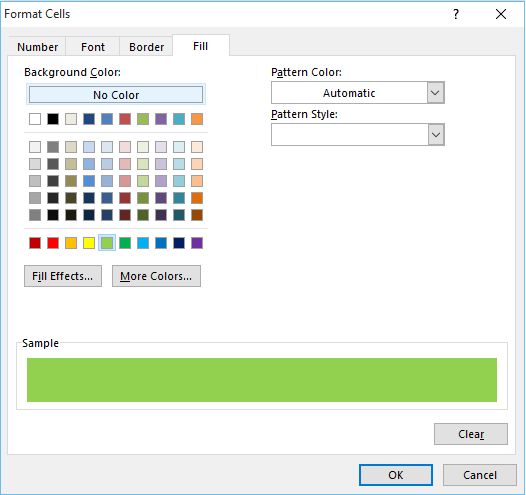Image resolution: width=526 pixels, height=495 pixels.
Task: Expand the Pattern Color dropdown arrow
Action: click(435, 93)
